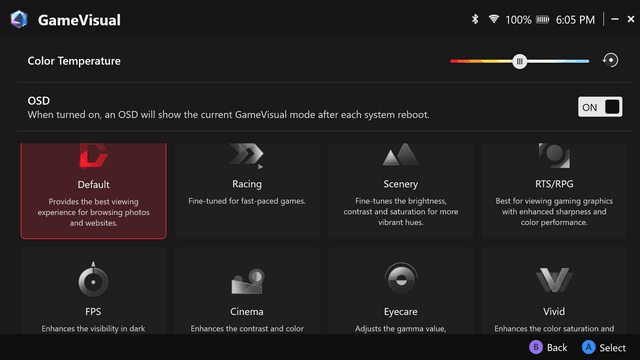This screenshot has height=360, width=640.
Task: Click 'Enhances the visibility in dark' text
Action: pos(93,329)
